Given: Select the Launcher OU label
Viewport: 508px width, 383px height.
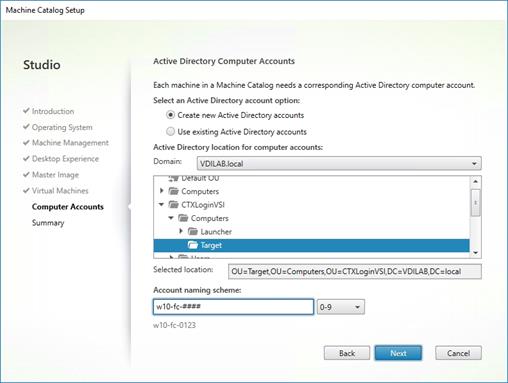Looking at the screenshot, I should [x=216, y=232].
